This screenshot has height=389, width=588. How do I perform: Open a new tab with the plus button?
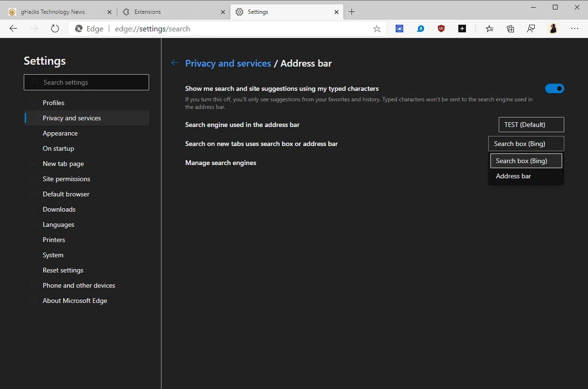click(x=351, y=12)
